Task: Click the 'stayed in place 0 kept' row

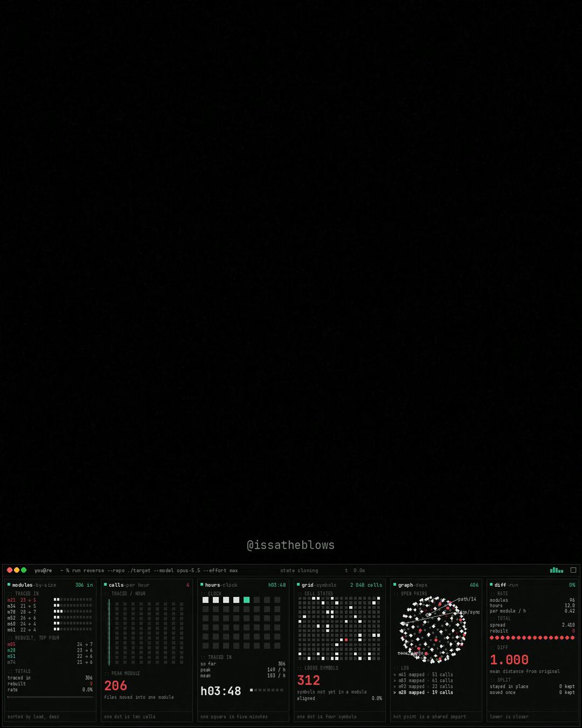Action: 532,687
